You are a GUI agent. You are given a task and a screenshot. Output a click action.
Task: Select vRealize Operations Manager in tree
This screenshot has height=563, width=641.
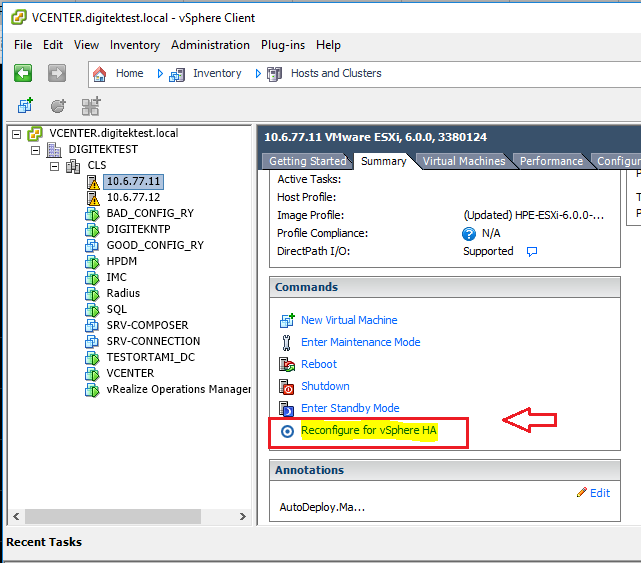[x=179, y=389]
